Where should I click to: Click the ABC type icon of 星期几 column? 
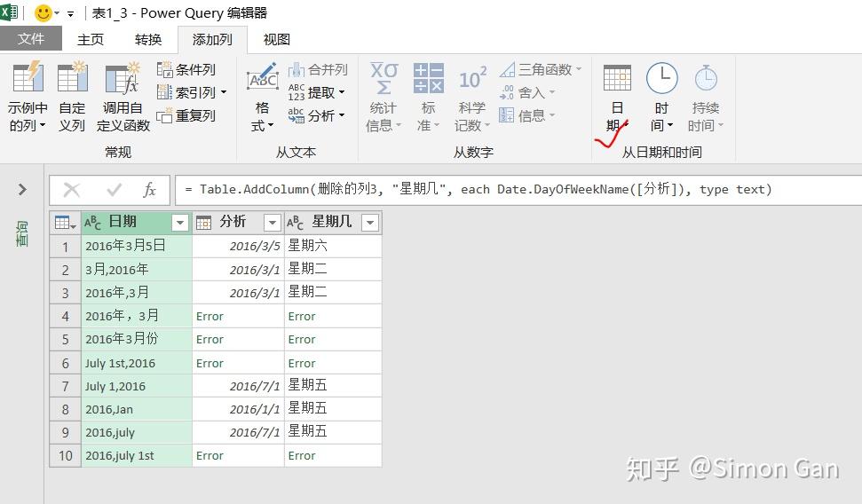point(296,223)
